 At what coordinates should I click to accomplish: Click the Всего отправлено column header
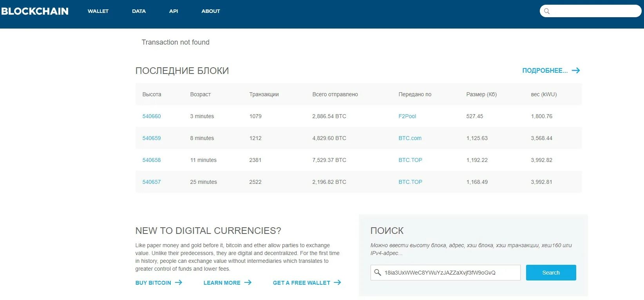click(x=335, y=94)
